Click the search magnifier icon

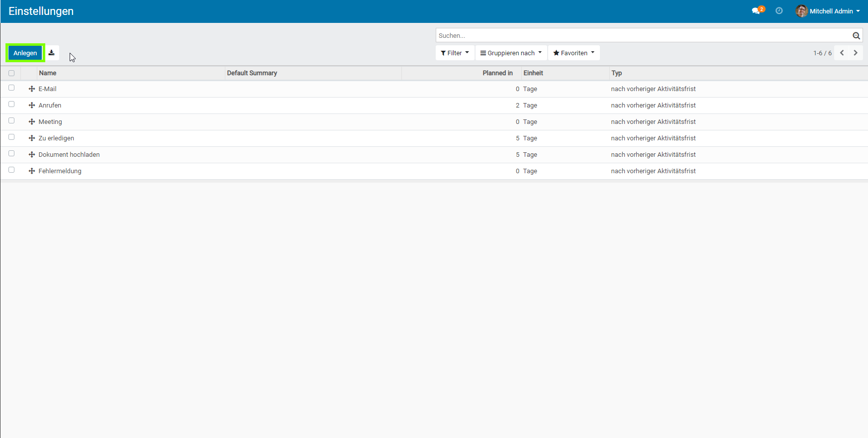[x=856, y=36]
